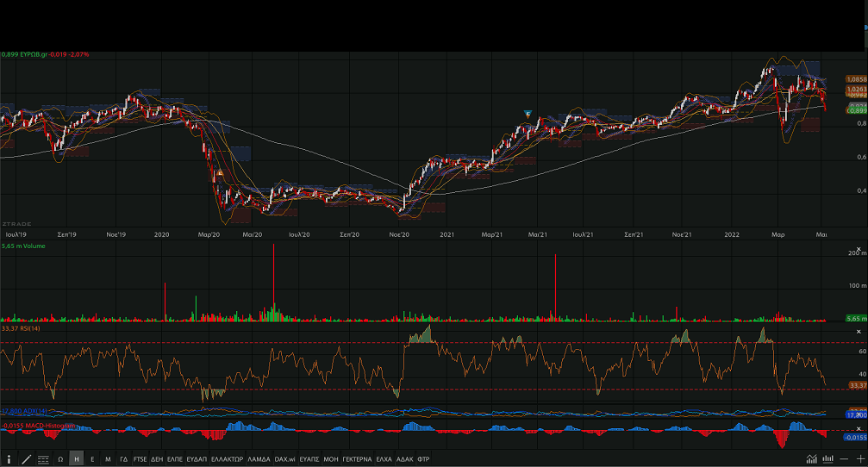Zoom out with the minus icon
Screen dimensions: 868x467
click(x=845, y=459)
